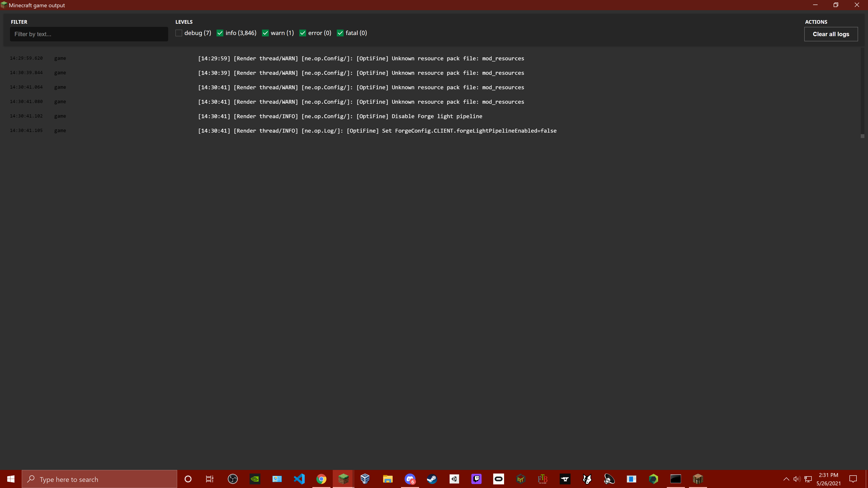This screenshot has height=488, width=868.
Task: Open the Windows Start menu
Action: click(11, 479)
